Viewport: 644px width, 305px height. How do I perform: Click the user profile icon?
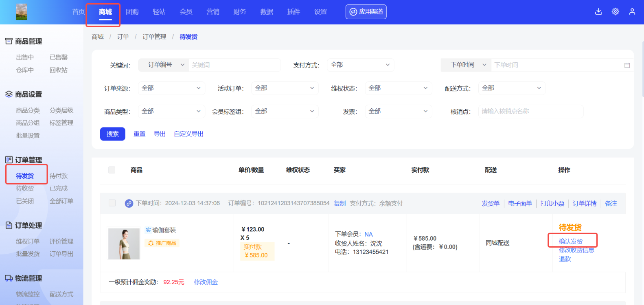click(x=632, y=11)
